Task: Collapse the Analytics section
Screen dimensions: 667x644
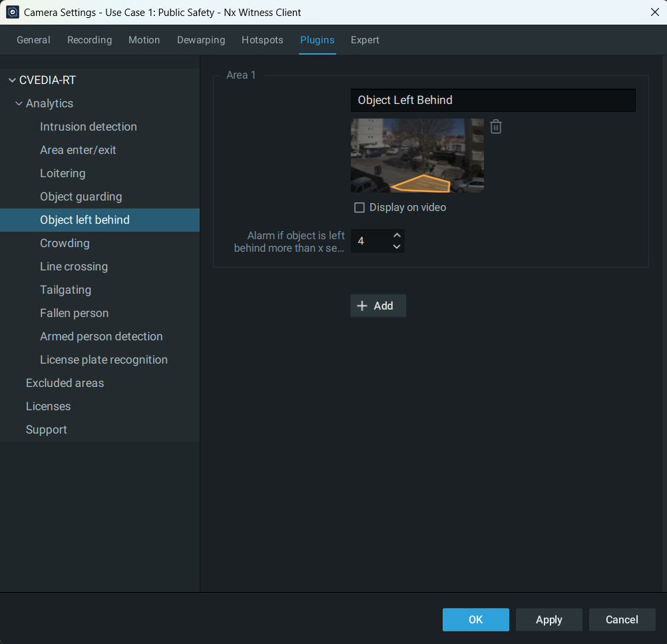Action: (19, 103)
